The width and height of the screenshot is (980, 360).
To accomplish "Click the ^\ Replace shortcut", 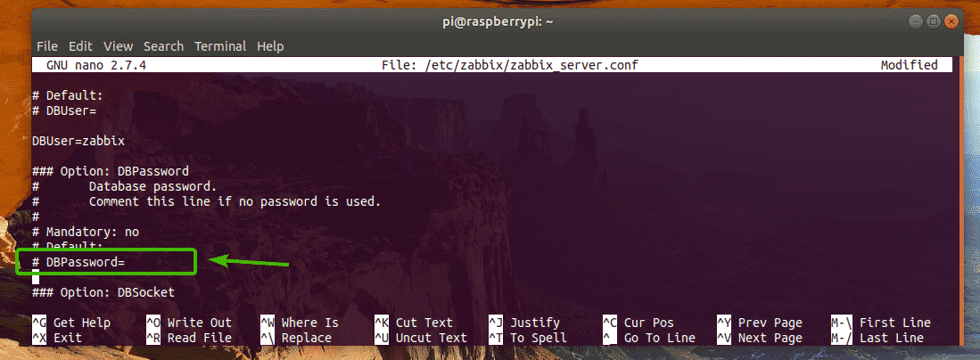I will point(296,338).
